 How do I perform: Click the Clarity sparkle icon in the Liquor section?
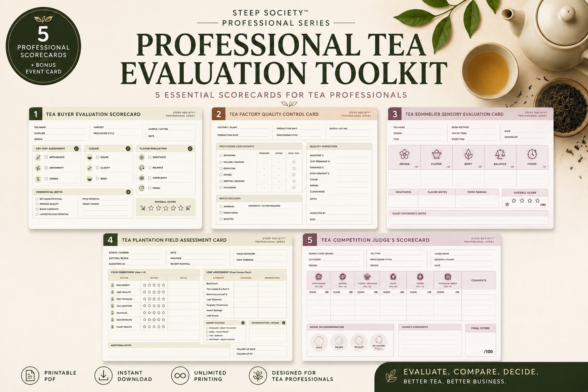(90, 168)
